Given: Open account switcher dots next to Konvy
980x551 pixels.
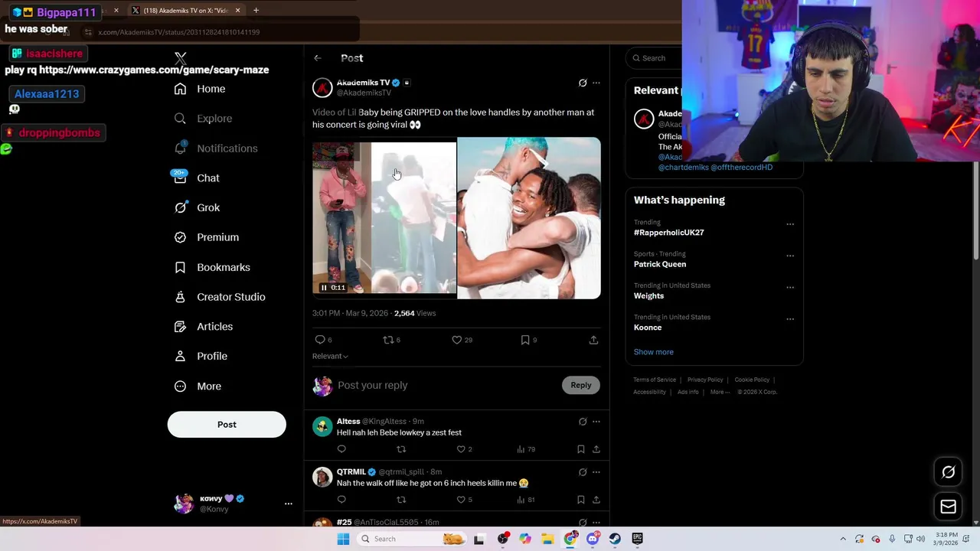Looking at the screenshot, I should [x=289, y=504].
